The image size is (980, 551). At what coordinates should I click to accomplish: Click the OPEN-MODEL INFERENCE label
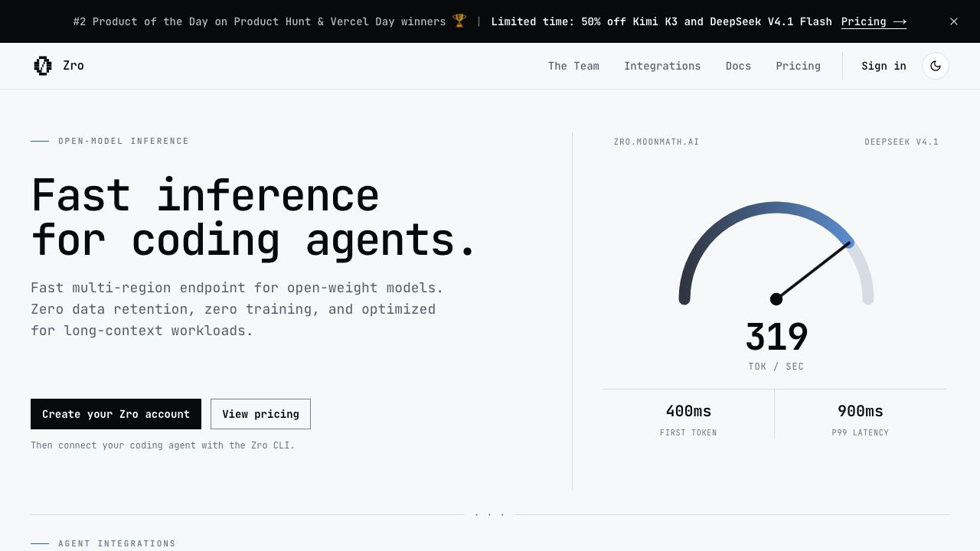(123, 141)
